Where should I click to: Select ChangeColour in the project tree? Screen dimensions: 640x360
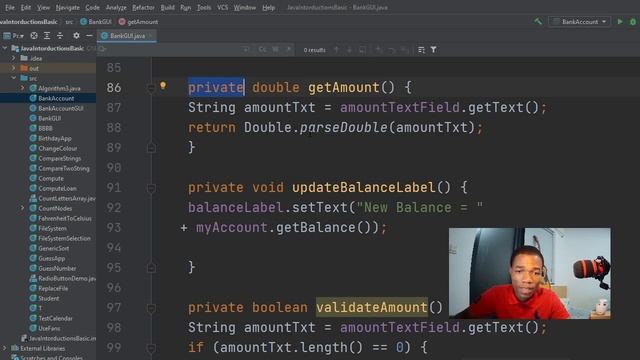[x=58, y=148]
